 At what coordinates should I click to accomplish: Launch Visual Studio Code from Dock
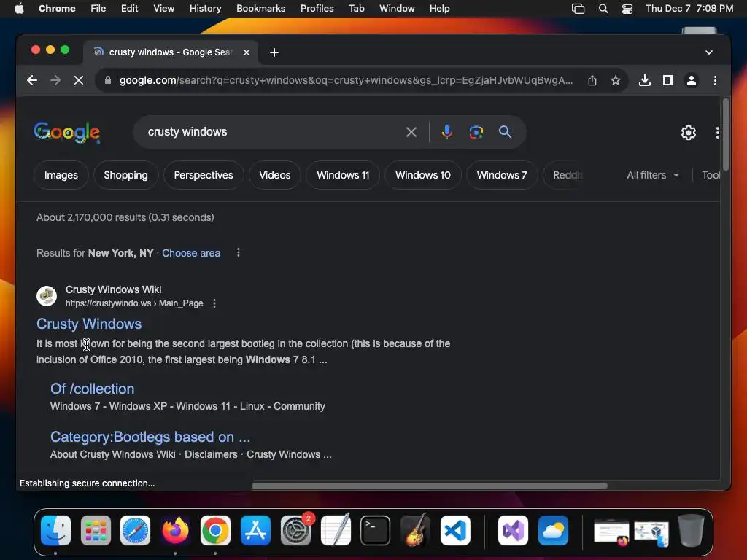coord(455,531)
